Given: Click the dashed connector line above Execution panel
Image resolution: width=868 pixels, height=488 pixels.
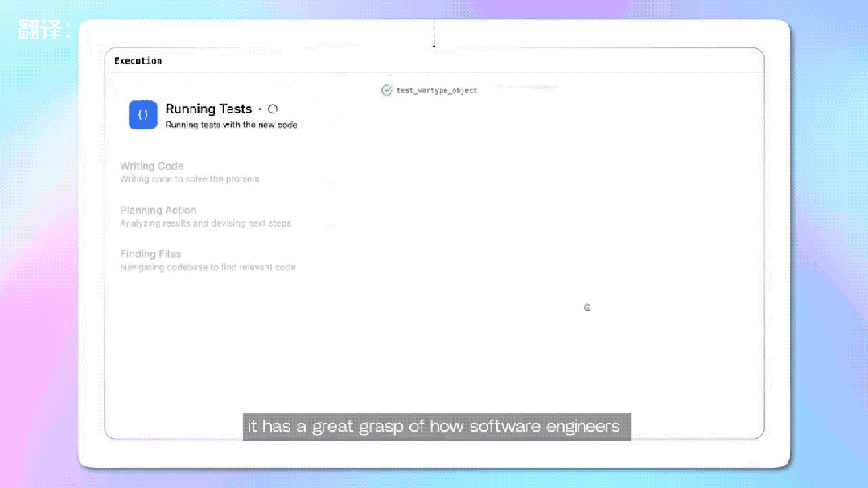Looking at the screenshot, I should click(434, 32).
